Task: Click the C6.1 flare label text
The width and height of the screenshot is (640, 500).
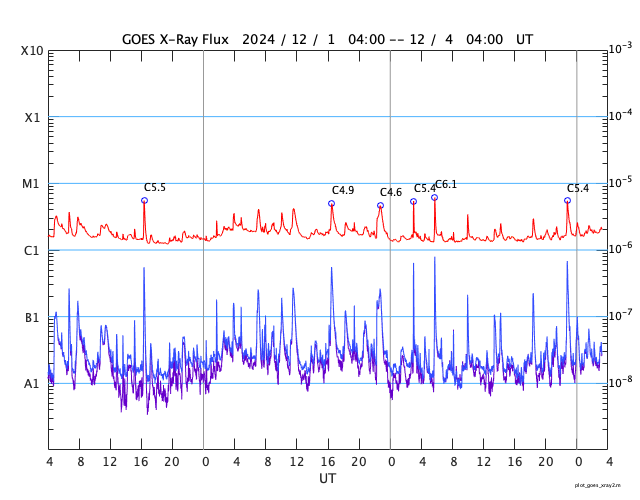Action: [x=446, y=185]
